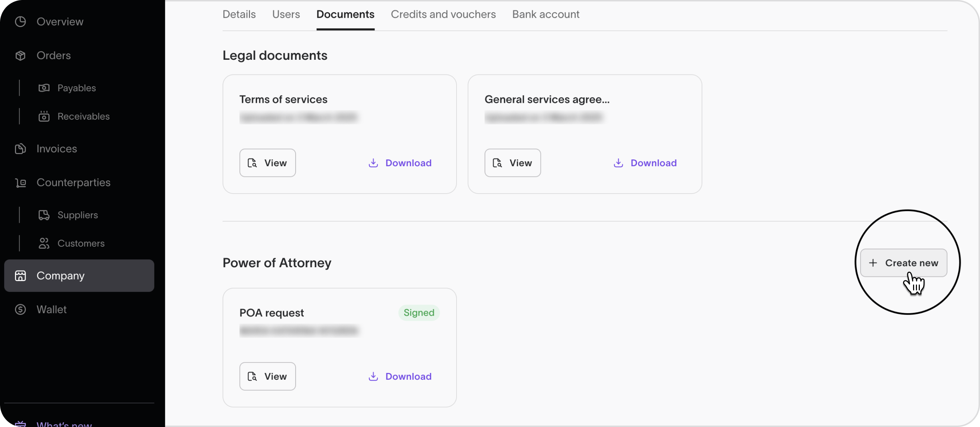Click the Customers people icon
The image size is (980, 427).
[44, 243]
